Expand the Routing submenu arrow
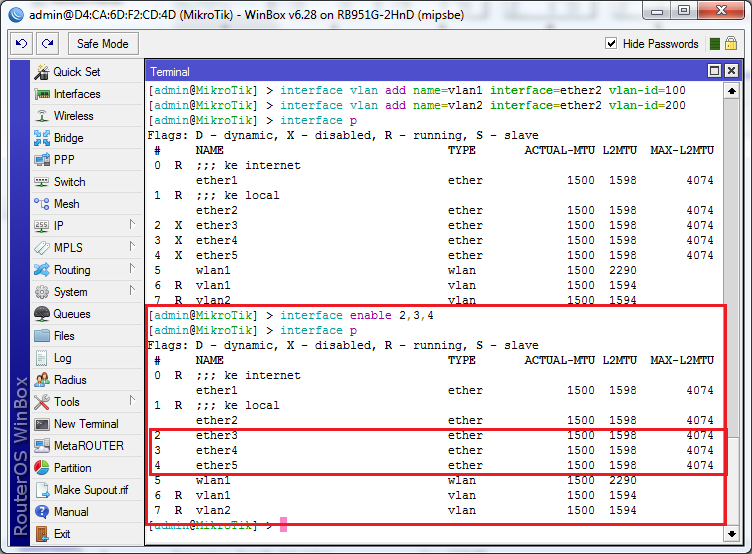 pos(132,269)
